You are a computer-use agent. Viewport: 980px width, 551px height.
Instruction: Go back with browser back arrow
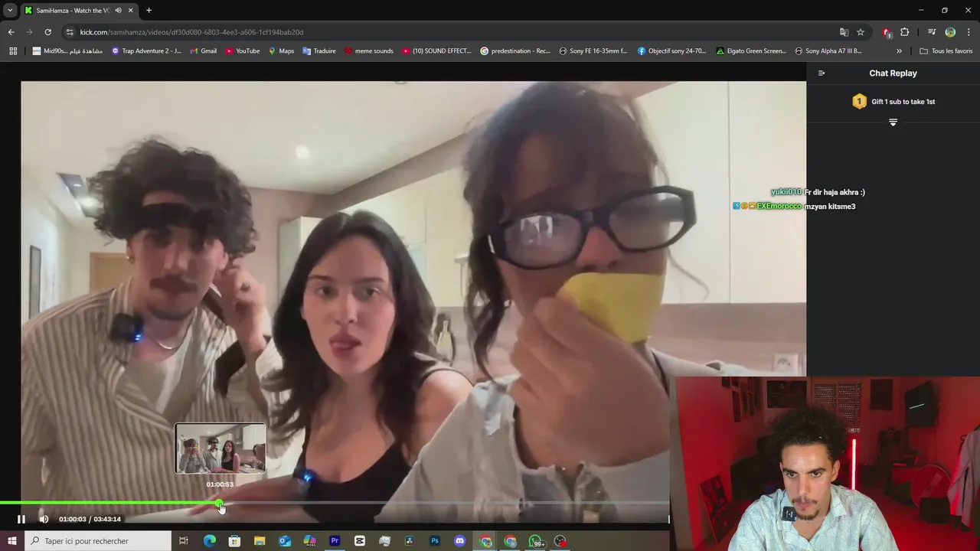click(11, 32)
